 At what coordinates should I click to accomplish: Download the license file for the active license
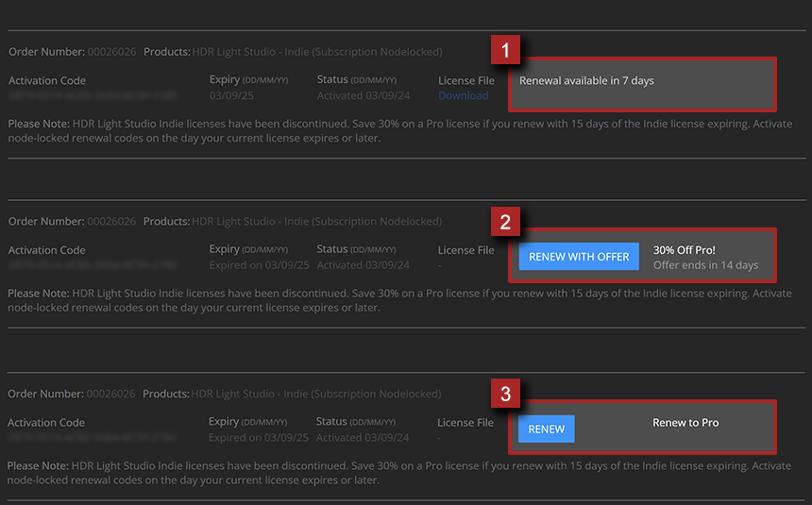[x=463, y=95]
